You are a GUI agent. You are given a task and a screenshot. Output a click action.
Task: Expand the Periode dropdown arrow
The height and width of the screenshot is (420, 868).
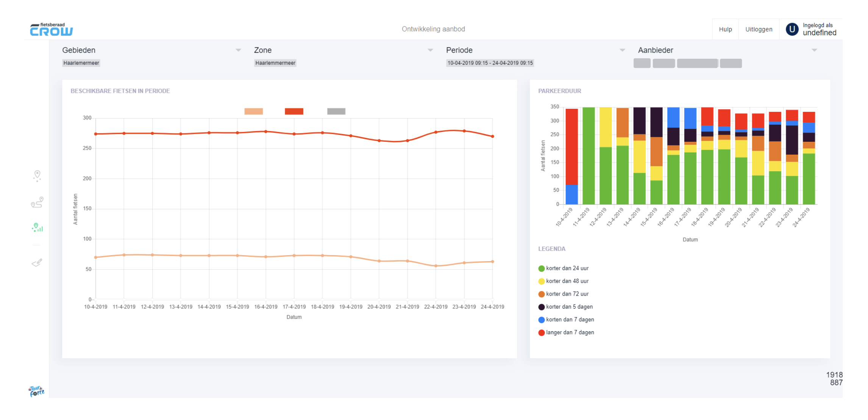pyautogui.click(x=622, y=50)
